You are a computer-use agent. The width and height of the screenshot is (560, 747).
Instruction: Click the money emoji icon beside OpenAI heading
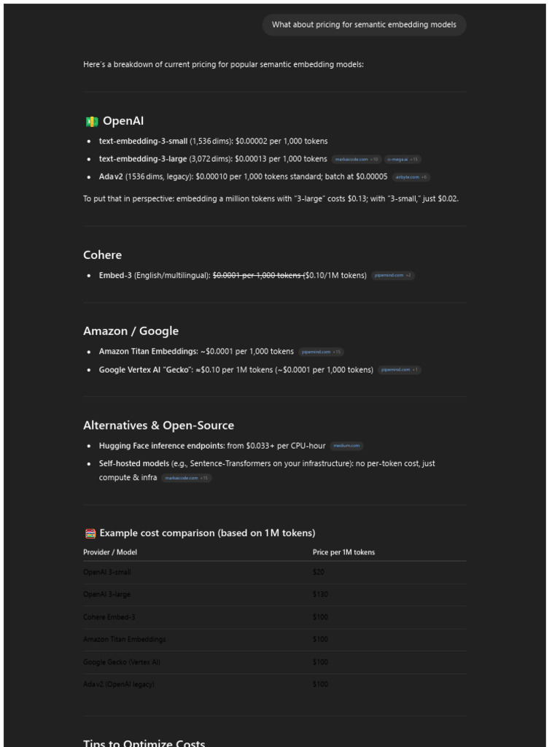click(91, 122)
